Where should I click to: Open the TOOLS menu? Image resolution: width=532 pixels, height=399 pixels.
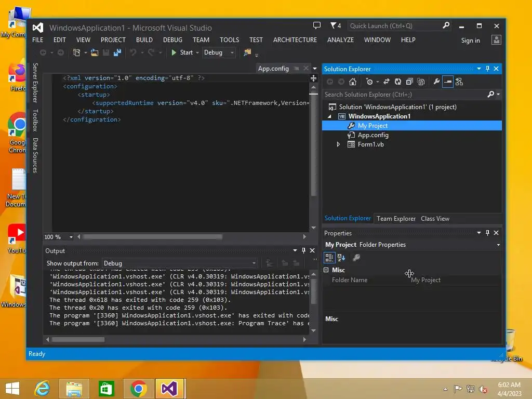tap(229, 40)
